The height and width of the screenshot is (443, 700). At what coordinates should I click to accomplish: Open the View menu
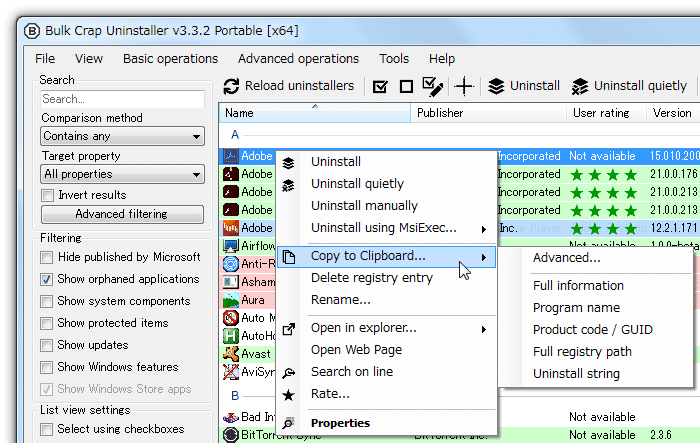[x=89, y=59]
